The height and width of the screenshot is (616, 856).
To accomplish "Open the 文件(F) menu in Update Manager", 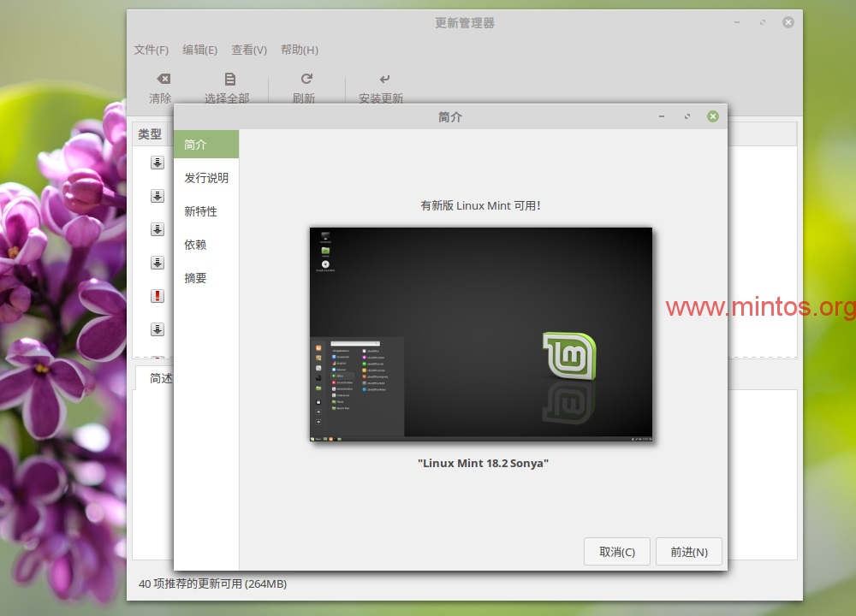I will pyautogui.click(x=152, y=50).
